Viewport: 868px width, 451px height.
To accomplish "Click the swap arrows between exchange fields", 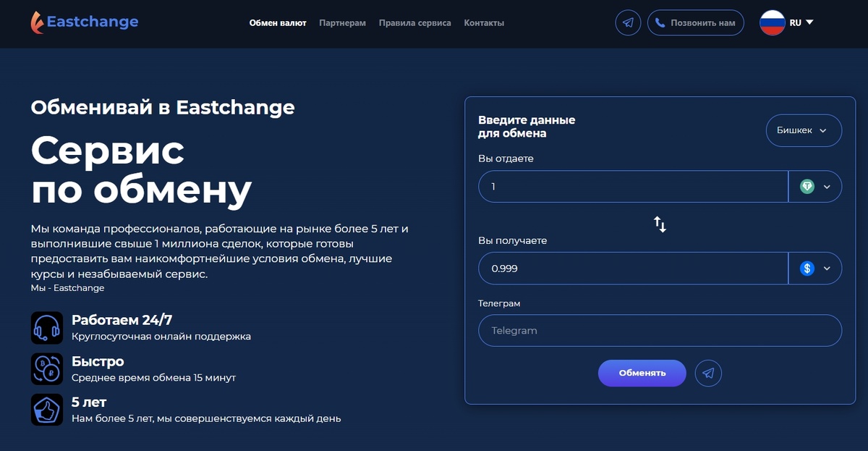I will point(660,224).
